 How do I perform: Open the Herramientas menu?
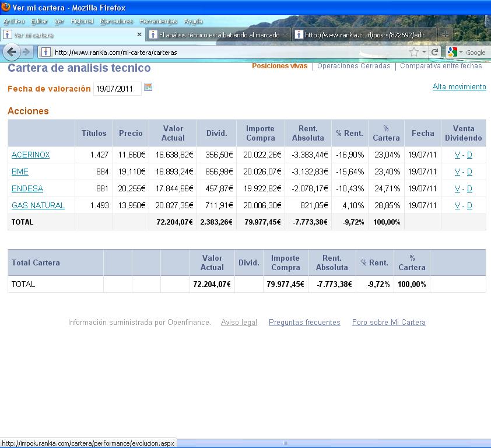(x=158, y=21)
